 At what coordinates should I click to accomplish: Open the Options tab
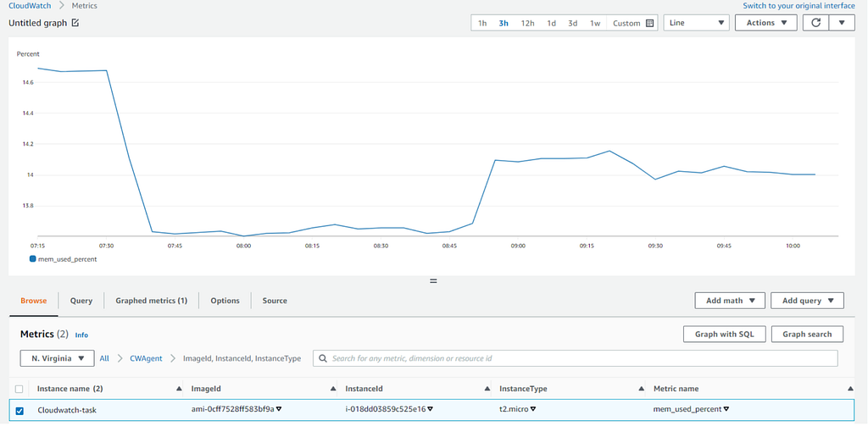click(x=225, y=301)
